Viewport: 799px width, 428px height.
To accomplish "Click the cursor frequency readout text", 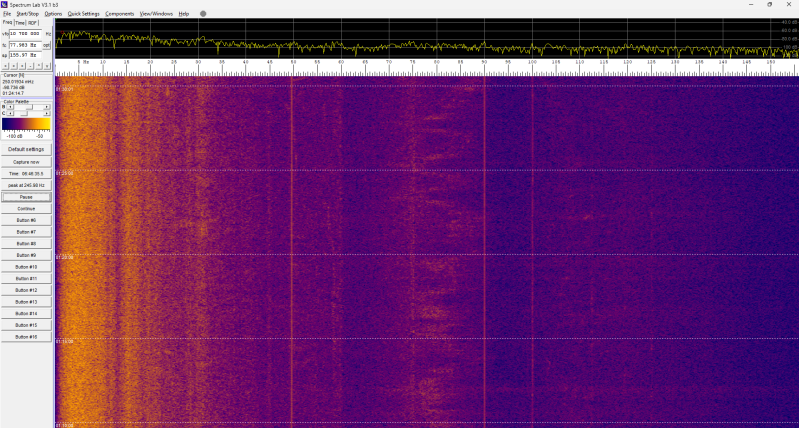I will (19, 82).
